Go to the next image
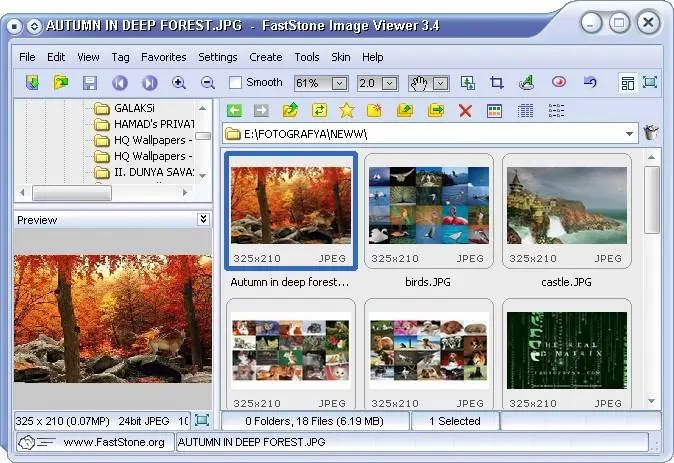Viewport: 674px width, 463px height. [150, 83]
